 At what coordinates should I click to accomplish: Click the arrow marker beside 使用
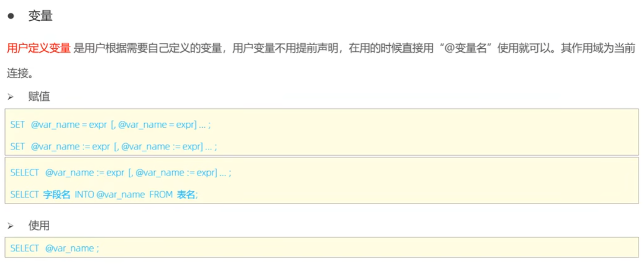[10, 226]
